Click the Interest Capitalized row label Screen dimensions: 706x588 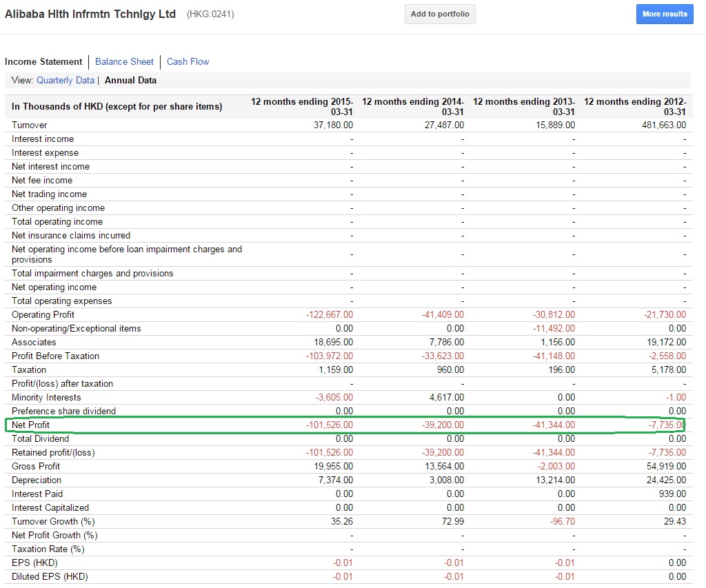[50, 508]
